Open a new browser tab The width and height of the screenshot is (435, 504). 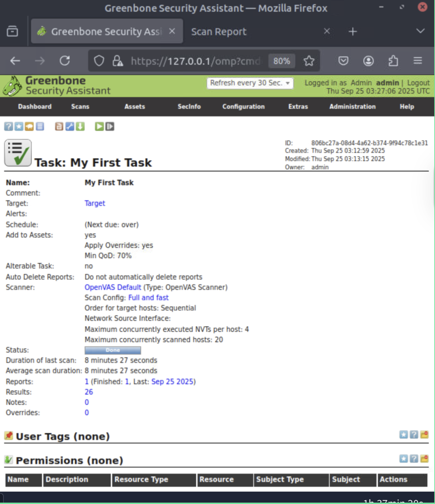pos(352,31)
